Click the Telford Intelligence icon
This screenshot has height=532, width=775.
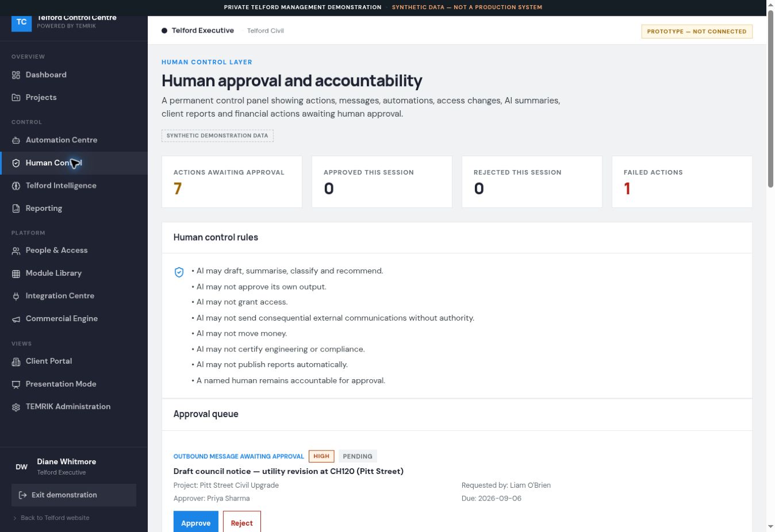pyautogui.click(x=16, y=186)
